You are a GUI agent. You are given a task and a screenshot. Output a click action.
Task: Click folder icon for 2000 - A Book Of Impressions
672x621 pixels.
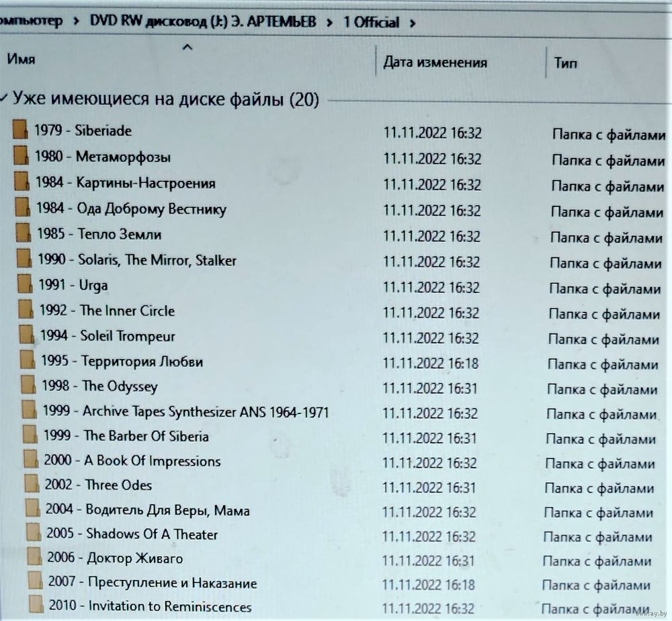(32, 459)
